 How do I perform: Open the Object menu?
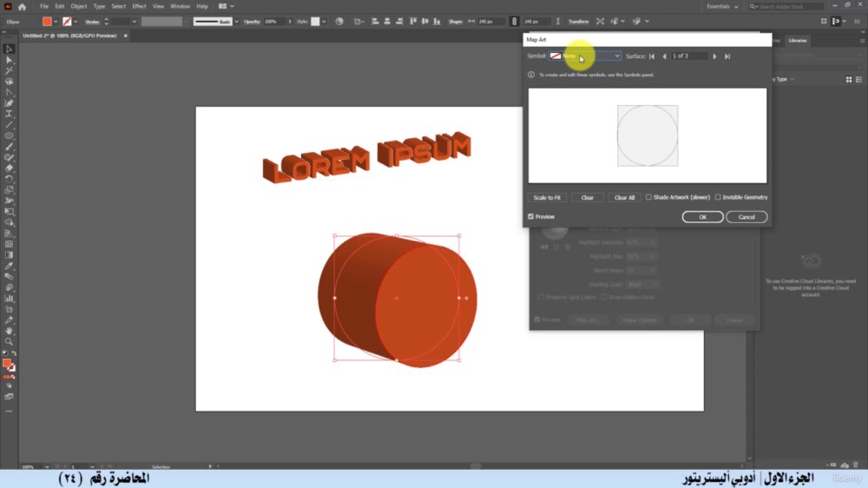(79, 7)
